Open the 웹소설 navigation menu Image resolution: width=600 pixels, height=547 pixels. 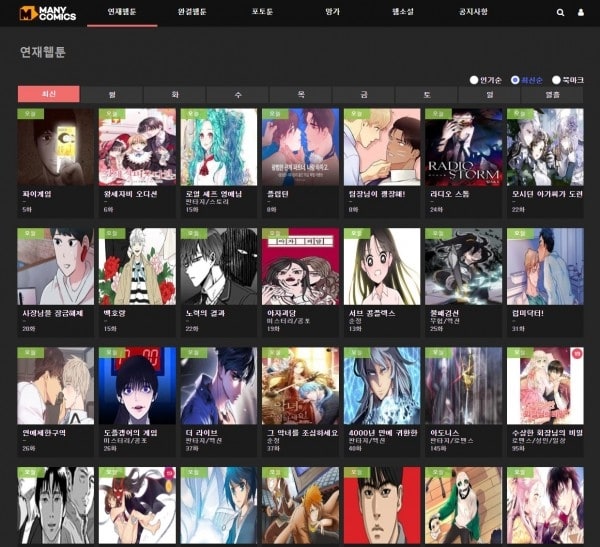point(403,12)
